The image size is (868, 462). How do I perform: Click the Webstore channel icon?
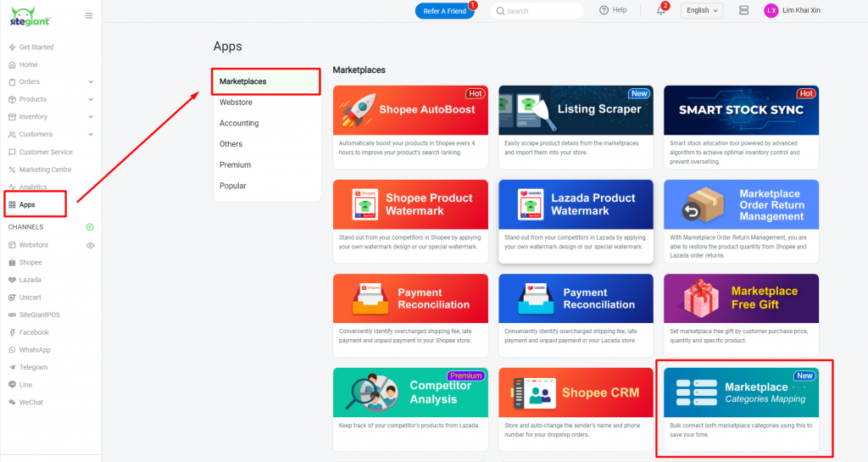click(12, 245)
